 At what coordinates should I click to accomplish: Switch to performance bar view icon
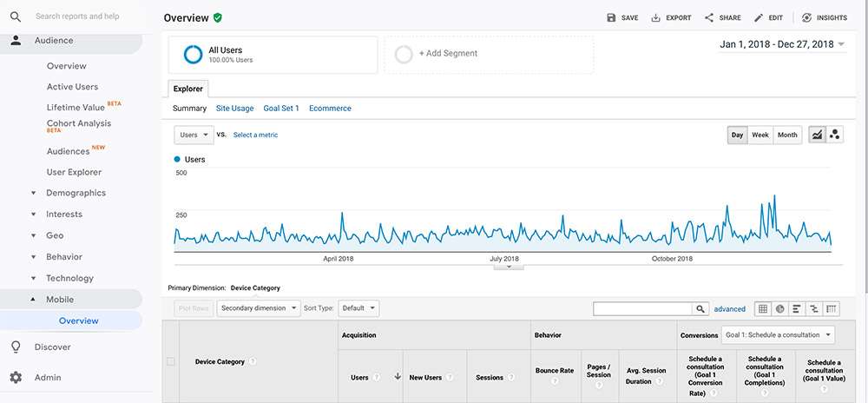(x=797, y=309)
